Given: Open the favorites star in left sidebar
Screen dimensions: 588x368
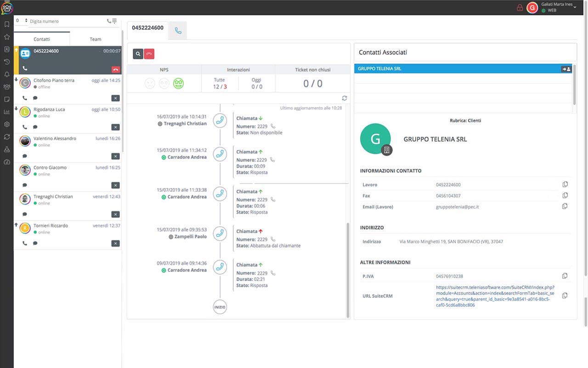Looking at the screenshot, I should click(x=7, y=36).
